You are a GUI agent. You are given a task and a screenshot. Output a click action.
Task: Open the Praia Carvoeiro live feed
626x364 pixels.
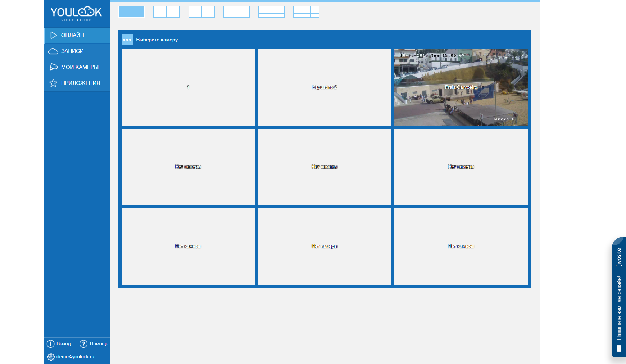click(461, 87)
